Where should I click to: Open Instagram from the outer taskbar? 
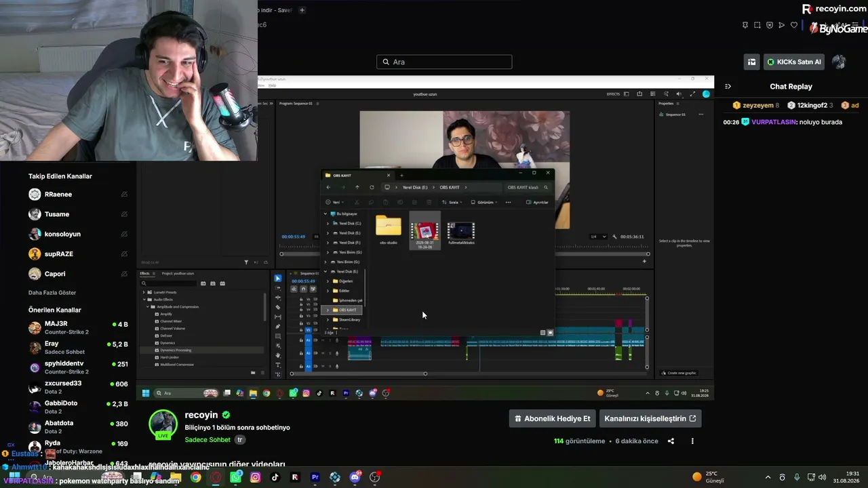point(255,477)
